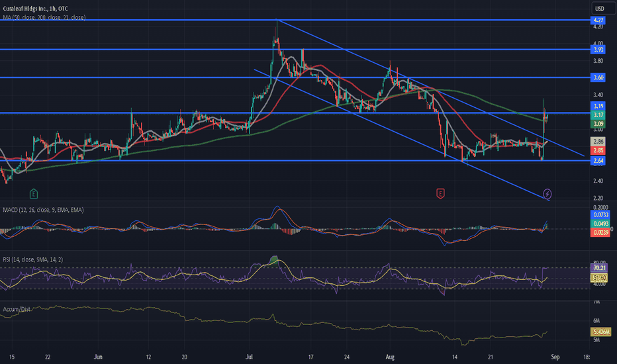
Task: Click the purple lightning event marker
Action: pyautogui.click(x=547, y=194)
